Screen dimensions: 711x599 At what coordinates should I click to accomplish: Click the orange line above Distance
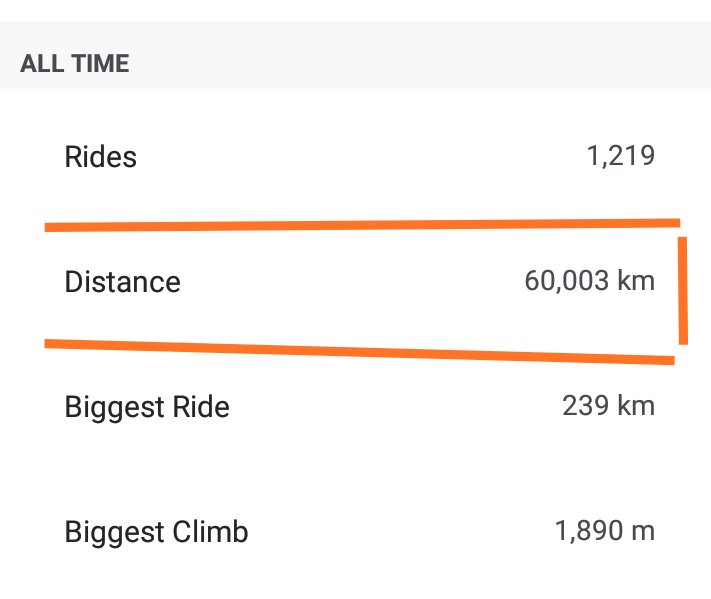click(362, 225)
